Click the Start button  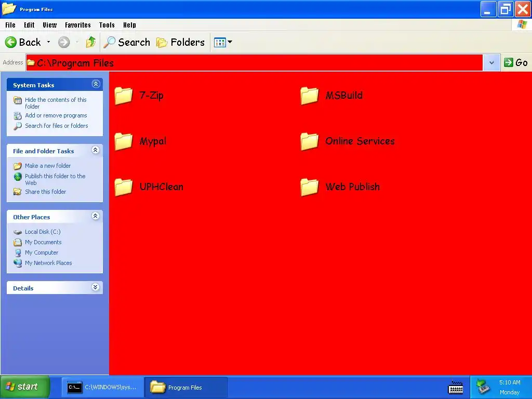25,387
